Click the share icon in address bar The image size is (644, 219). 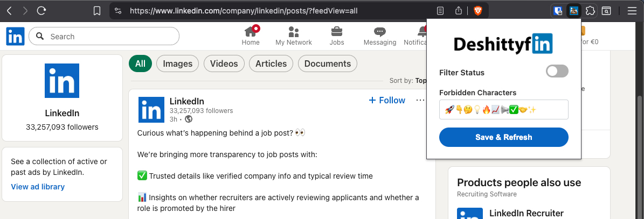coord(459,11)
